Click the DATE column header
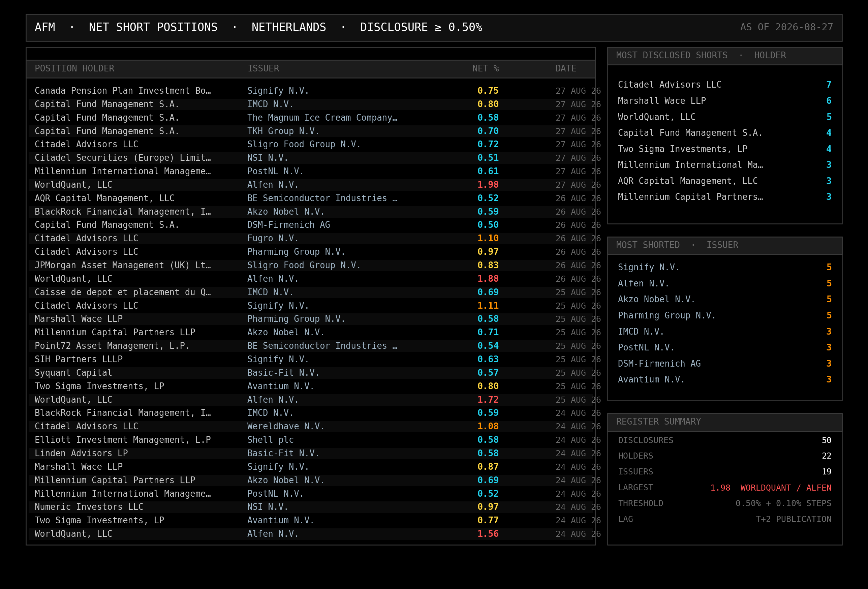 pos(565,69)
